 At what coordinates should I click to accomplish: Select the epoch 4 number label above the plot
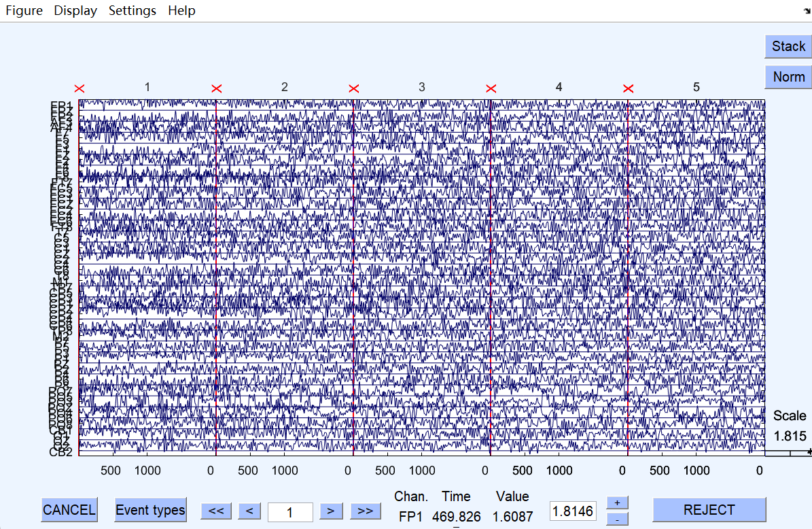[x=559, y=87]
